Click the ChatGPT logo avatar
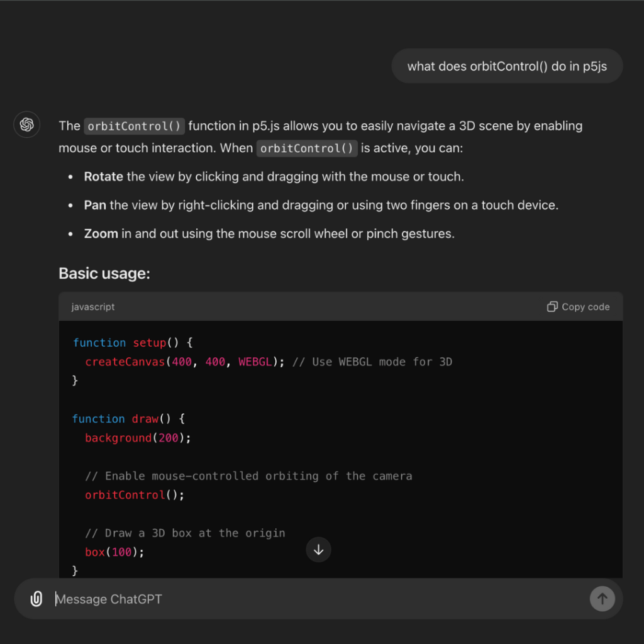Screen dimensions: 644x644 click(x=27, y=125)
